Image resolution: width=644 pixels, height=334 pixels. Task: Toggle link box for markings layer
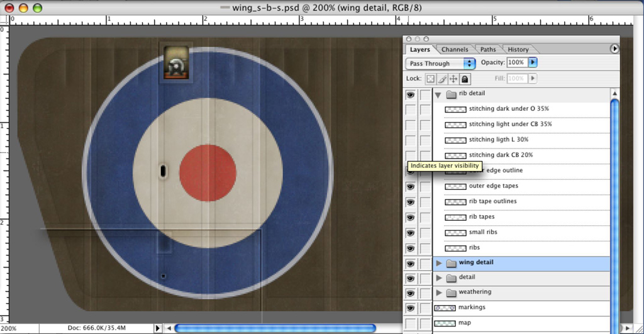click(x=425, y=308)
